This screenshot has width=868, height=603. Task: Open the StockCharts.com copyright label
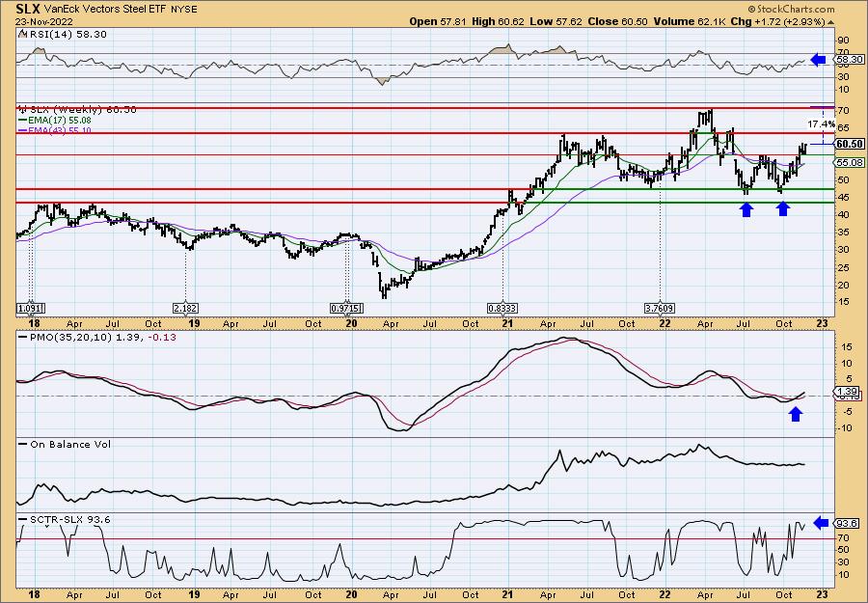pos(791,9)
